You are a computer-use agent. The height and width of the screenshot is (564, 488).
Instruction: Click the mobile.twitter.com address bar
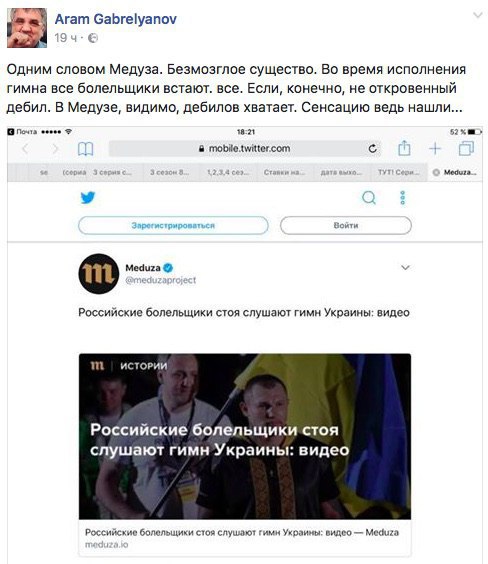tap(245, 148)
